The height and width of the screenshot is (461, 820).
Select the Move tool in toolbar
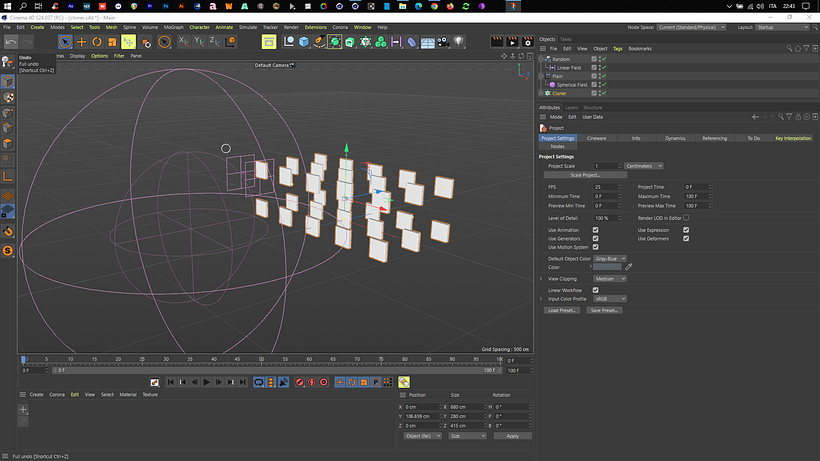point(82,42)
